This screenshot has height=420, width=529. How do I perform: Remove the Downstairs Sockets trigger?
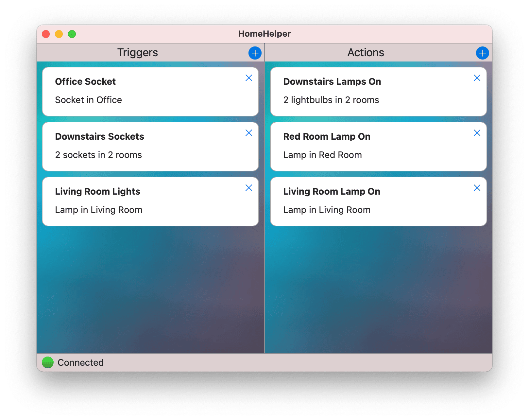(x=249, y=133)
